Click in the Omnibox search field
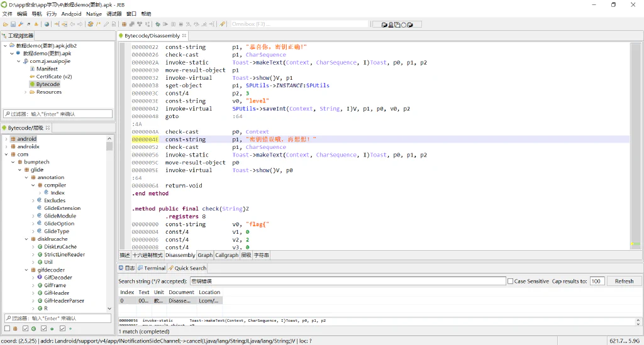This screenshot has width=644, height=345. [x=299, y=25]
